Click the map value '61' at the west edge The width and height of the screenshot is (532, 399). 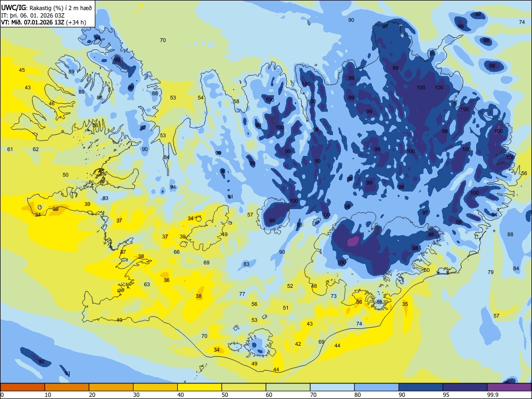[10, 149]
